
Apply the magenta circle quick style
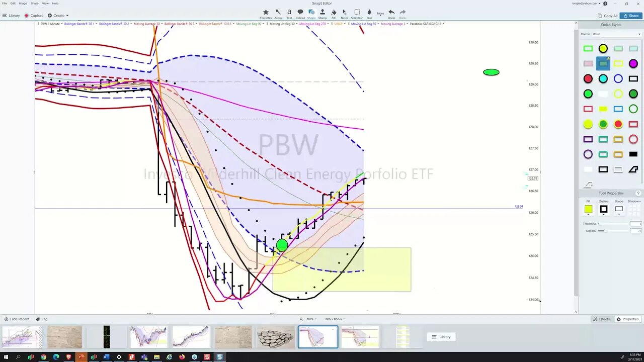633,64
